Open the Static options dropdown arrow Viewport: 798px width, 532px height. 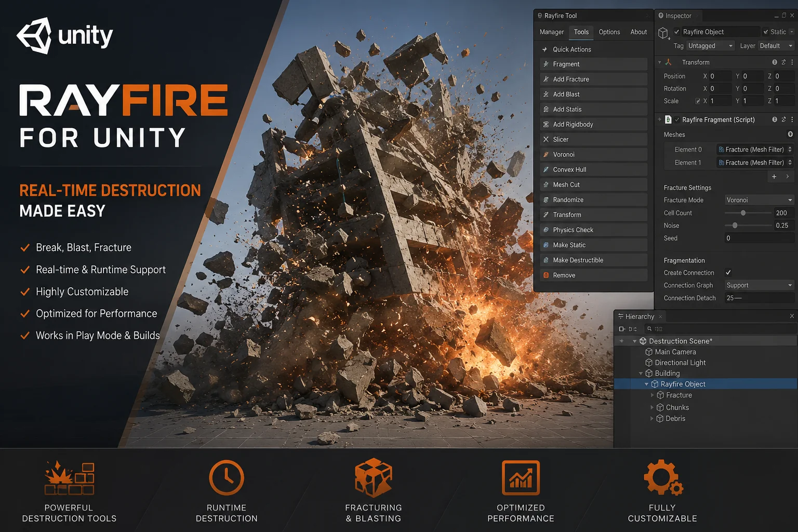coord(792,32)
